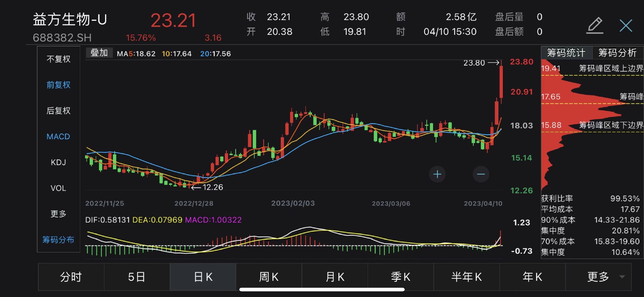
Task: Open the 更多 period dropdown at bottom
Action: coord(598,277)
